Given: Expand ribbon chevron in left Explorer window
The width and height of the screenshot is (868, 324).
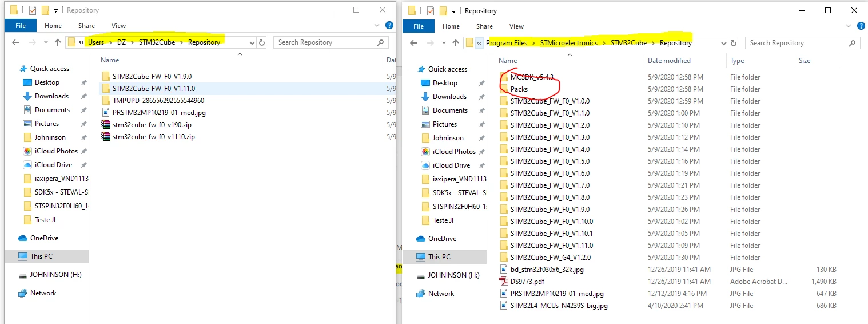Looking at the screenshot, I should [x=378, y=25].
